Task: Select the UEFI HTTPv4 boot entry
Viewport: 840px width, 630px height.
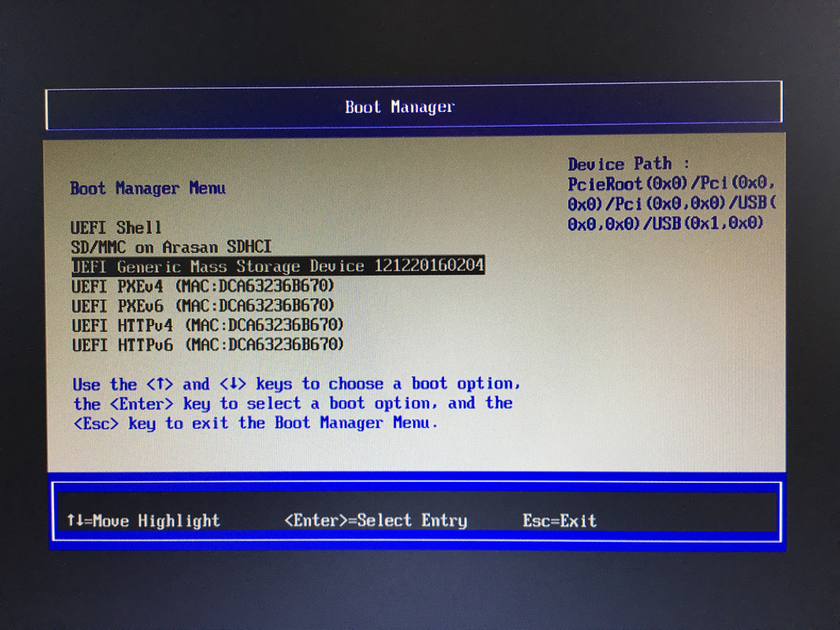Action: coord(208,325)
